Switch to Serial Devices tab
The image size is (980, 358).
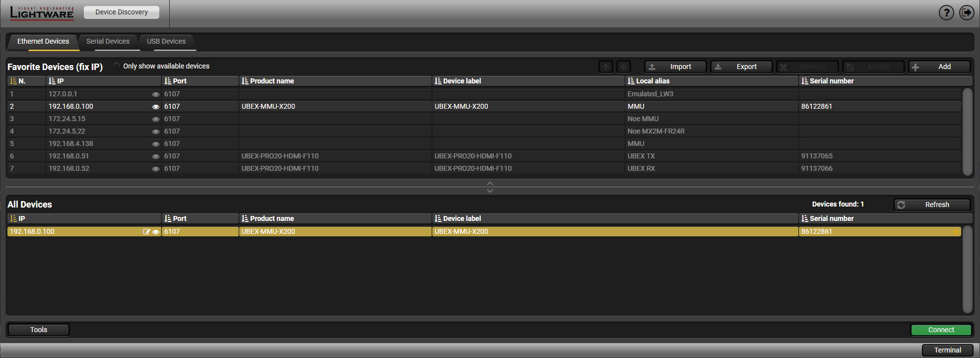click(108, 42)
